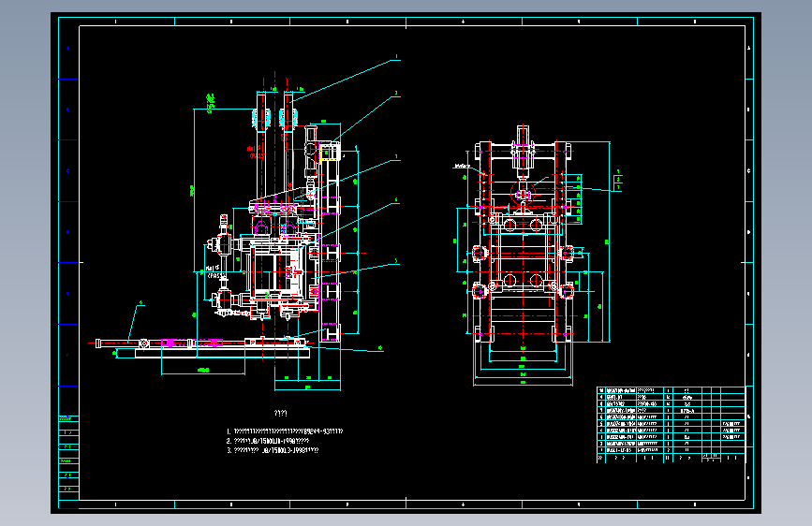This screenshot has height=526, width=812.
Task: Click the upper red 'Rail' label beside the twin columns
Action: tap(256, 152)
